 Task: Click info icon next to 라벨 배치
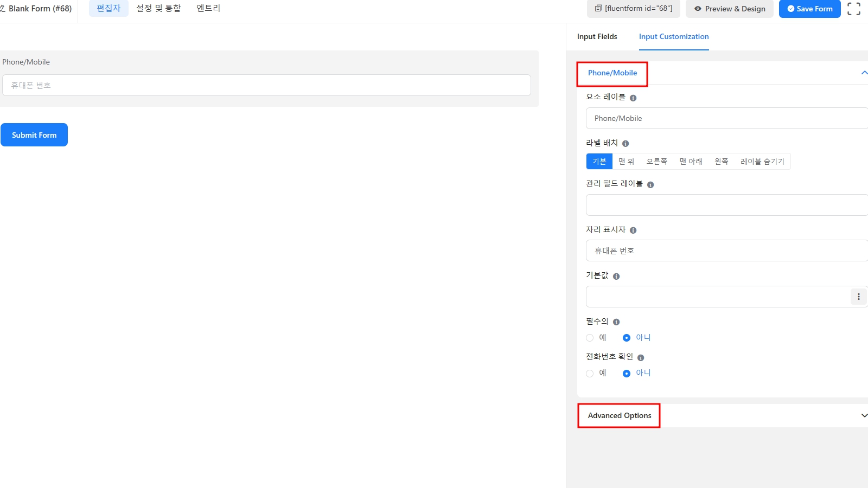coord(626,144)
